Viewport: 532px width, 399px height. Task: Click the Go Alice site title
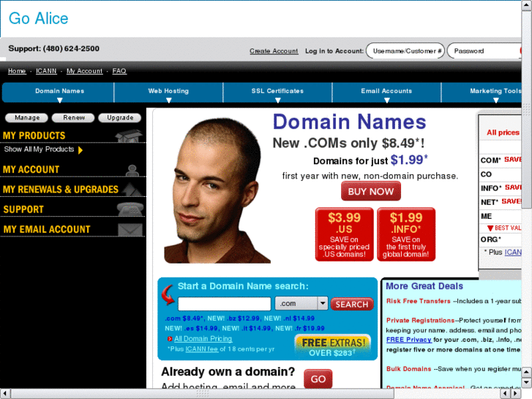(38, 18)
